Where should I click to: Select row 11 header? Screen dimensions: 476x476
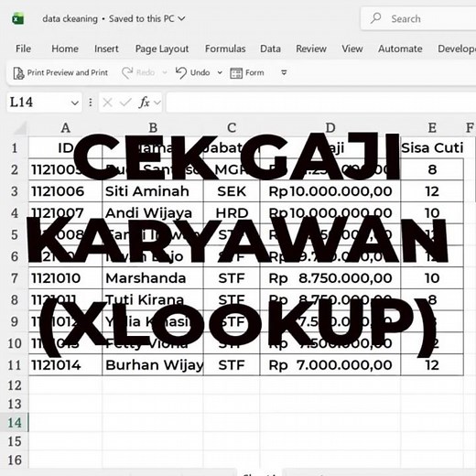(15, 365)
